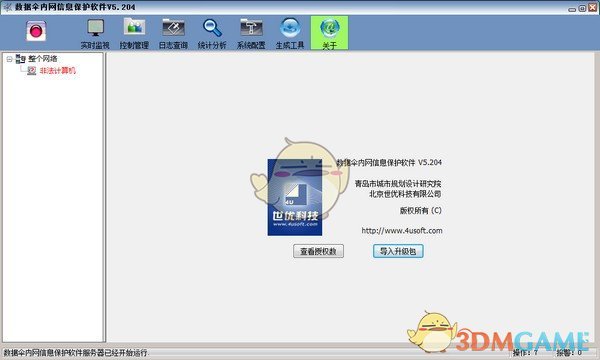This screenshot has height=360, width=600.
Task: Click the 导入升级包 button
Action: [x=398, y=251]
